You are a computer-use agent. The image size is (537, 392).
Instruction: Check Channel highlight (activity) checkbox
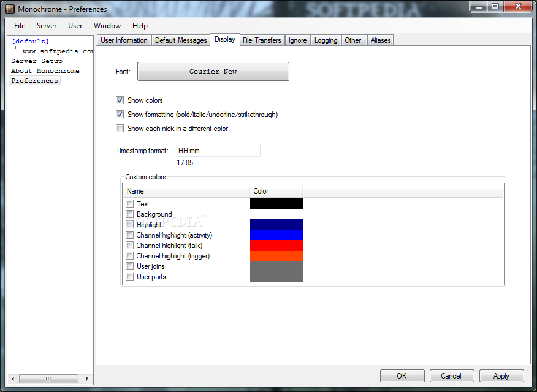[129, 235]
